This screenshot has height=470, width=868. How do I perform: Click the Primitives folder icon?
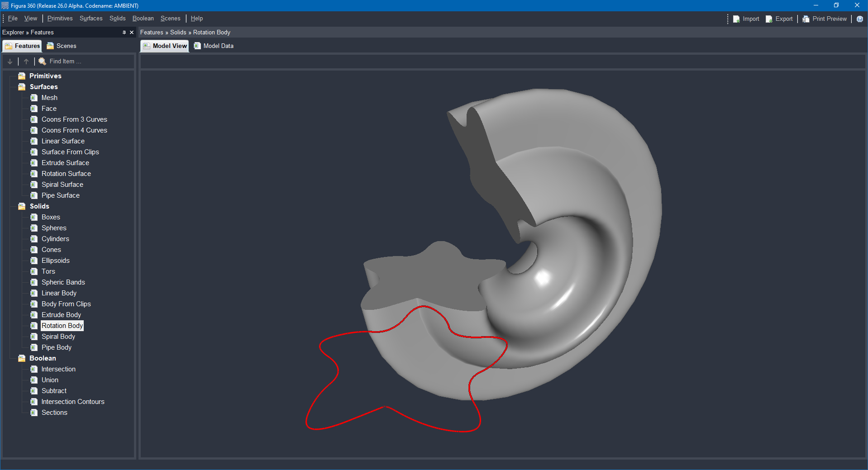pyautogui.click(x=22, y=76)
